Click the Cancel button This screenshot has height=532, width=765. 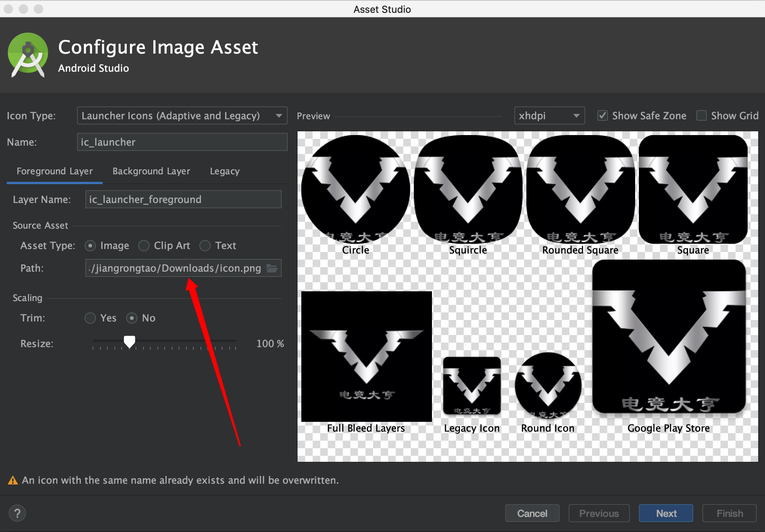532,513
